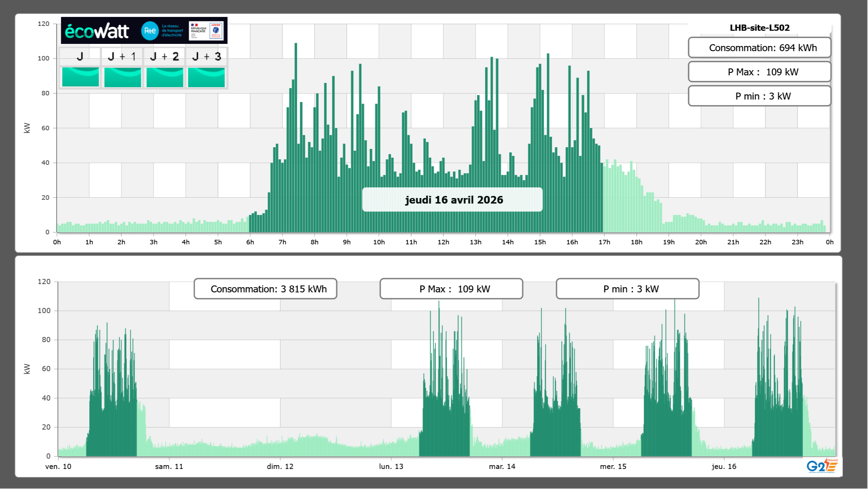Click the Consommation: 694 kWh box
The width and height of the screenshot is (868, 489).
click(x=759, y=48)
